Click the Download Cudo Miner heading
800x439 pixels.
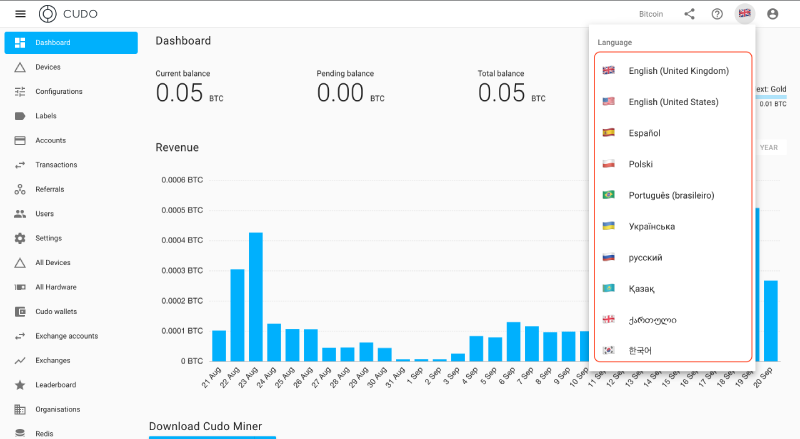pyautogui.click(x=206, y=426)
